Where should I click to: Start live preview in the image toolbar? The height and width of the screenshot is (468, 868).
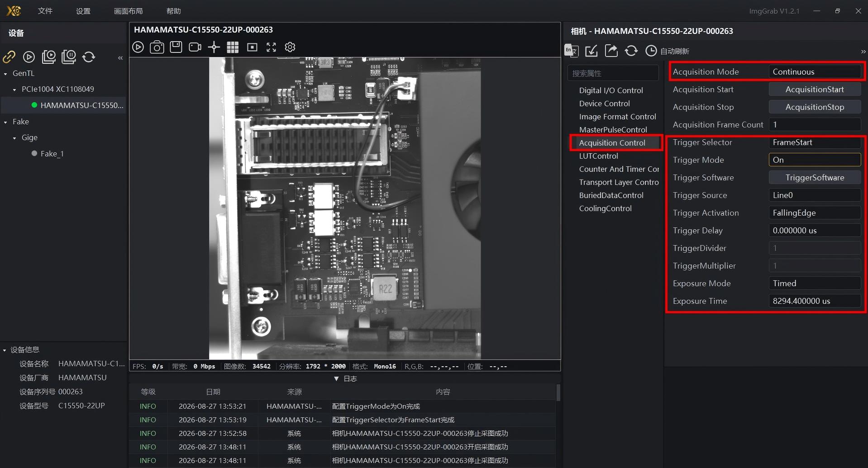[x=138, y=47]
